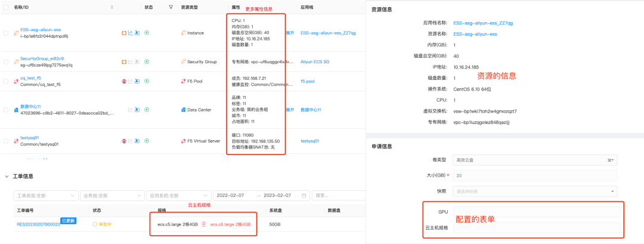Click the 已更新 badge on the work order
Image resolution: width=644 pixels, height=244 pixels.
pyautogui.click(x=68, y=221)
